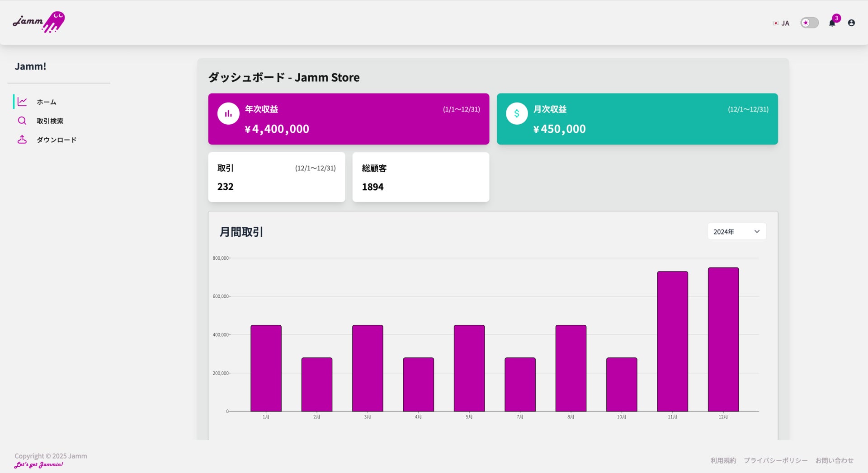868x473 pixels.
Task: Click the magnifier icon for 取引検索
Action: (22, 121)
